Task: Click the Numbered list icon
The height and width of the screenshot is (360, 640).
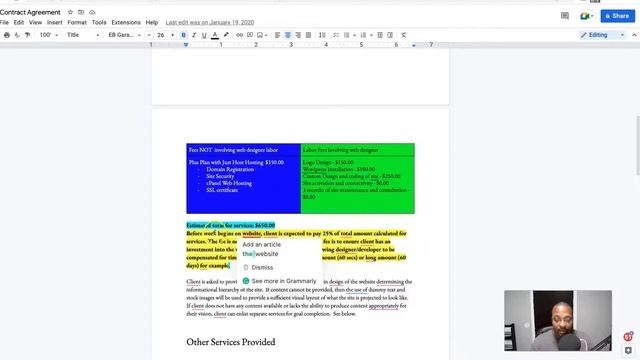Action: click(x=363, y=35)
